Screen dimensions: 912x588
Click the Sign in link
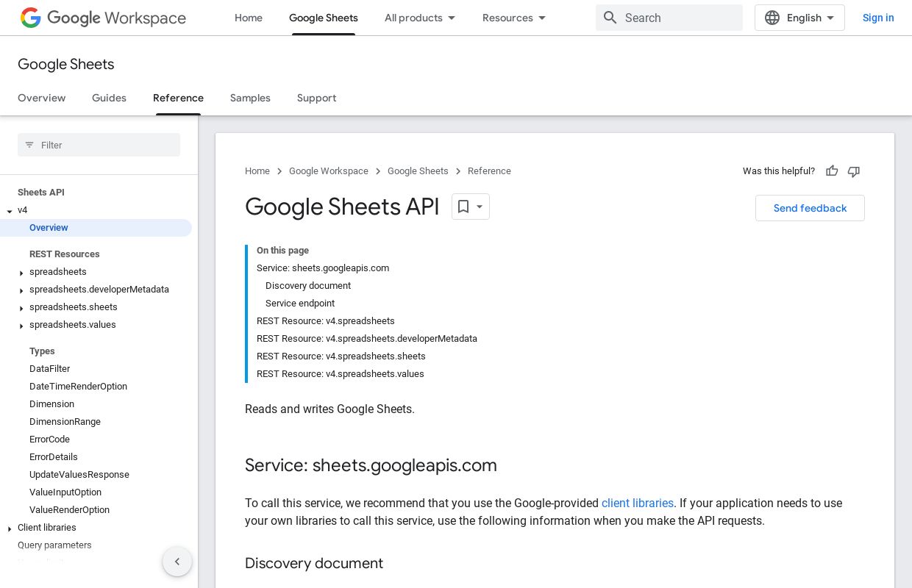click(x=878, y=18)
